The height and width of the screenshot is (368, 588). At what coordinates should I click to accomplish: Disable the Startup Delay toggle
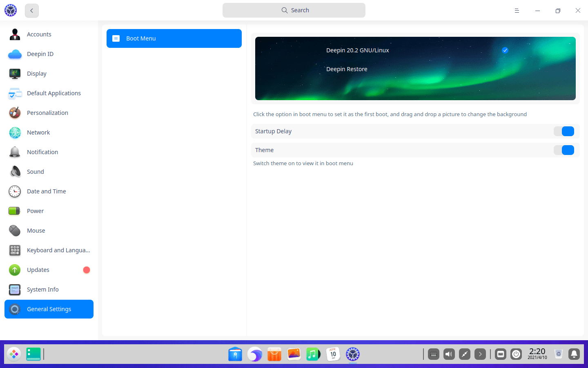(x=564, y=131)
